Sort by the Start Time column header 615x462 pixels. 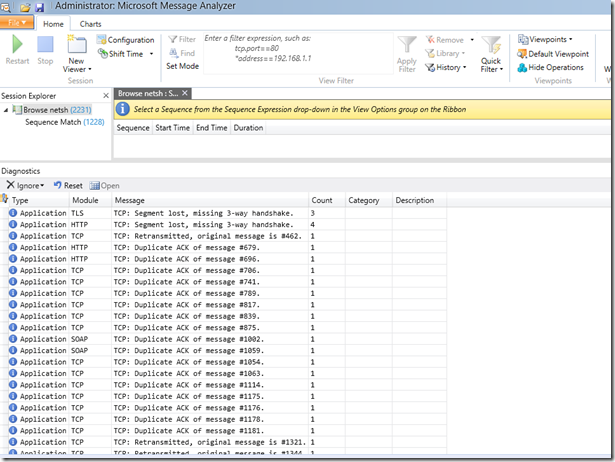tap(172, 128)
